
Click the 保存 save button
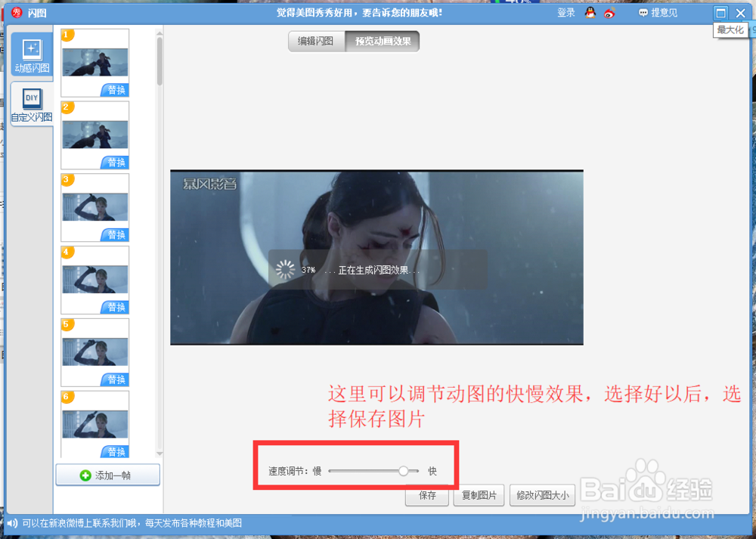pos(427,496)
